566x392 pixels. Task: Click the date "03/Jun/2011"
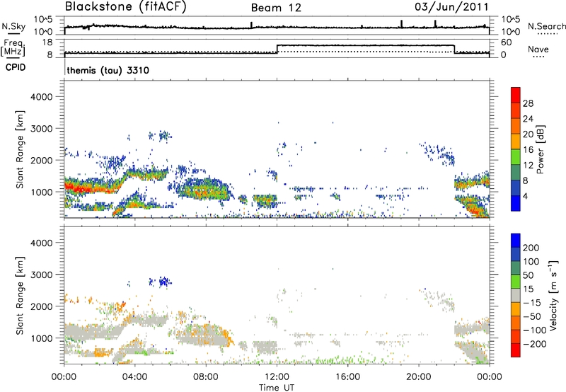[451, 6]
